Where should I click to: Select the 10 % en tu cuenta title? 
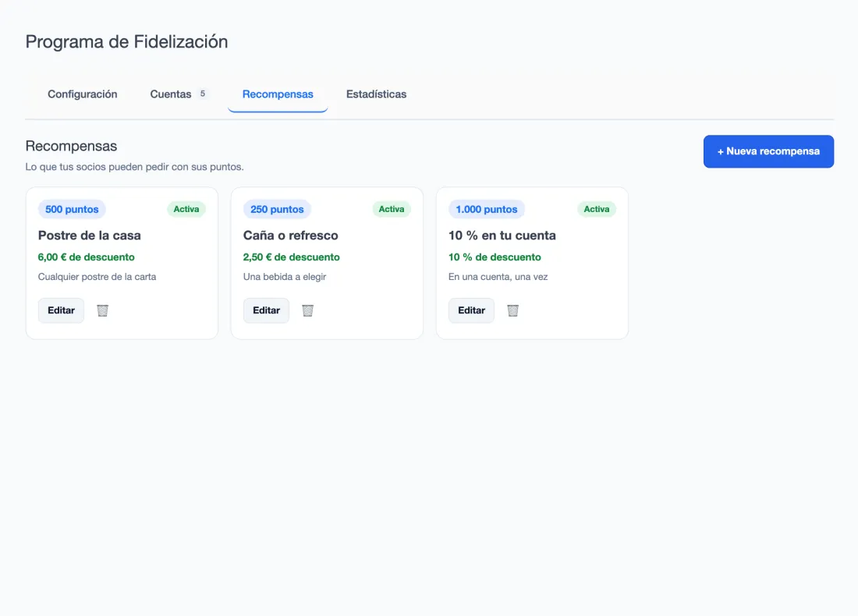pyautogui.click(x=502, y=235)
